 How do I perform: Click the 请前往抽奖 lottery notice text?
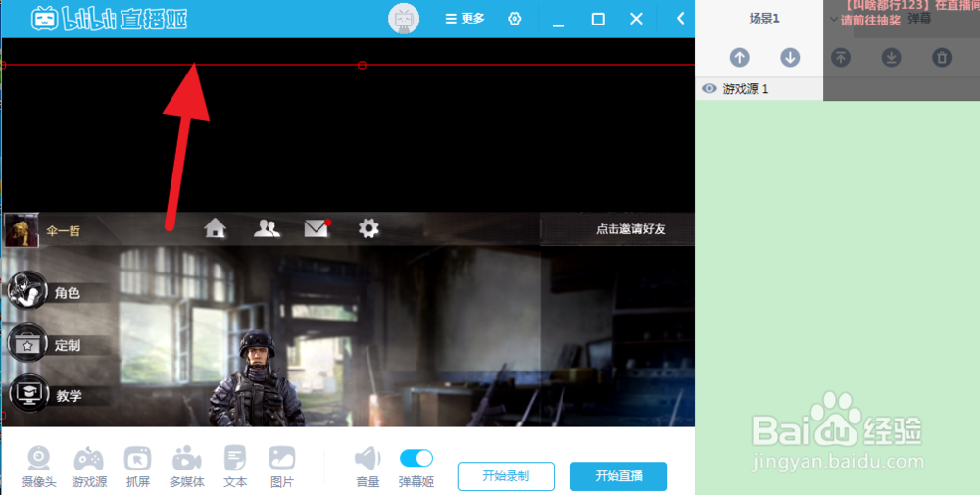click(870, 20)
